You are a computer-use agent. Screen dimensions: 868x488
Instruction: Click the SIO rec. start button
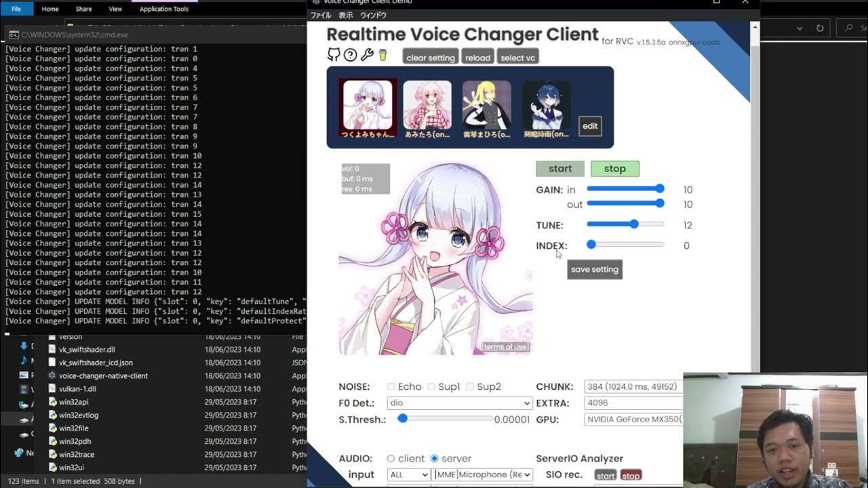point(606,476)
